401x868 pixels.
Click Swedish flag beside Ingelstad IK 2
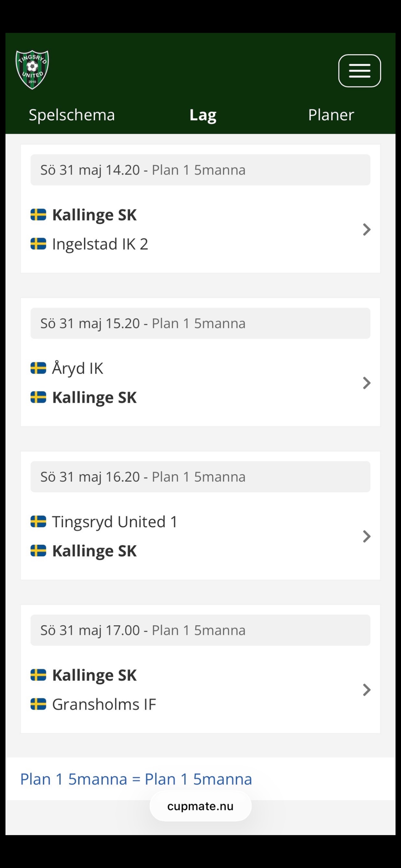39,243
